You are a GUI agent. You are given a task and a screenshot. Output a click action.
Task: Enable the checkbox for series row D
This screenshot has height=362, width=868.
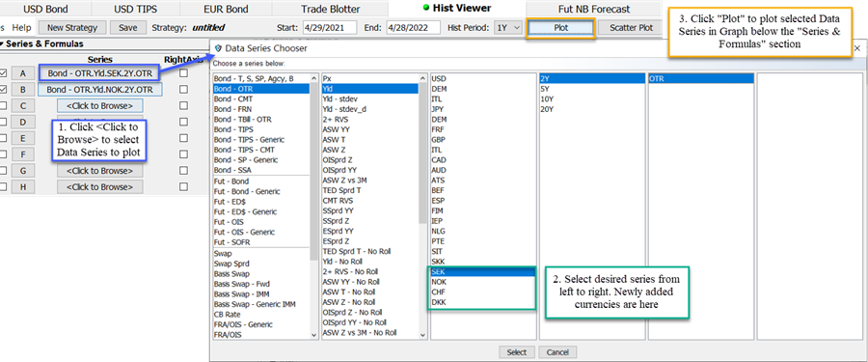coord(4,122)
